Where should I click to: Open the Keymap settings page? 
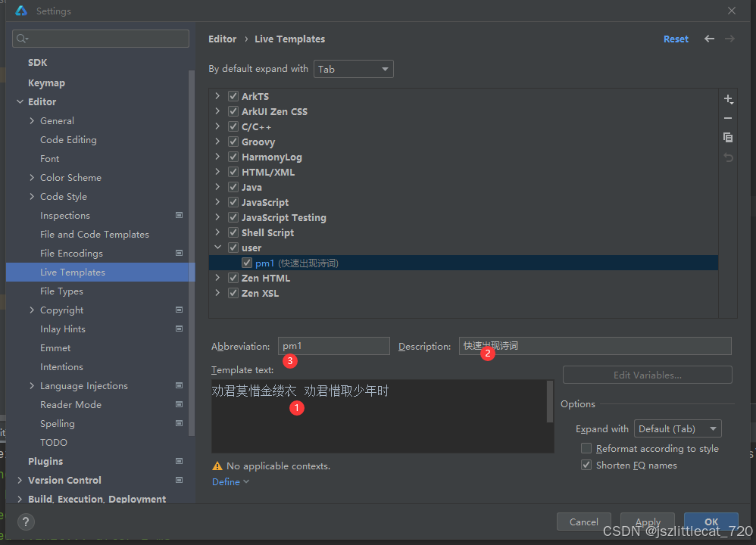click(x=46, y=83)
